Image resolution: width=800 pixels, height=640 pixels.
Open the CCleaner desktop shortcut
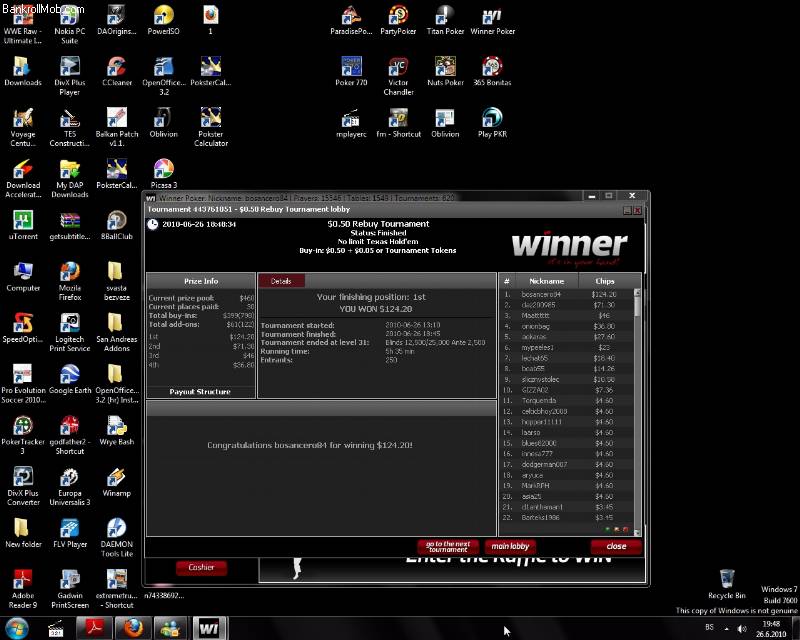click(117, 72)
